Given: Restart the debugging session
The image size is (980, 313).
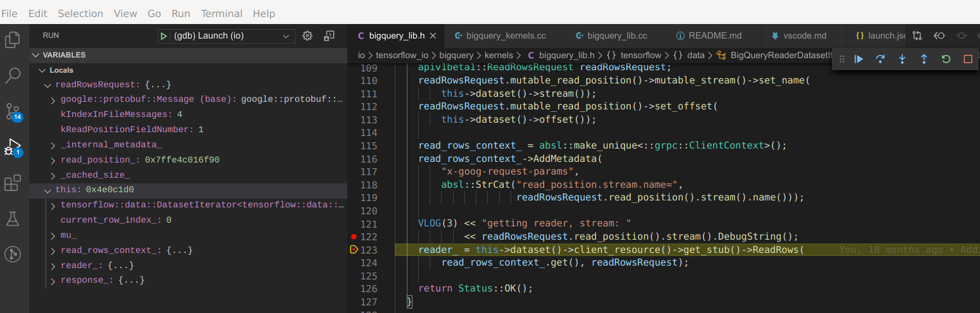Looking at the screenshot, I should [946, 59].
